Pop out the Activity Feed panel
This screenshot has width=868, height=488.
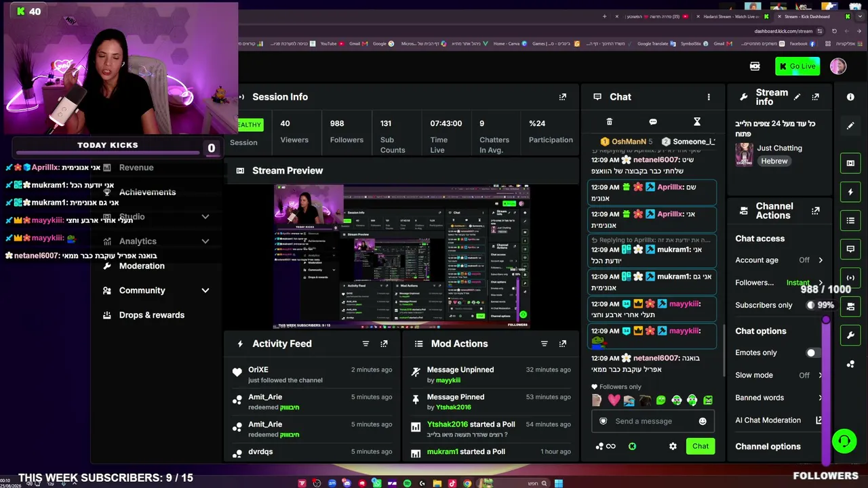click(x=384, y=344)
